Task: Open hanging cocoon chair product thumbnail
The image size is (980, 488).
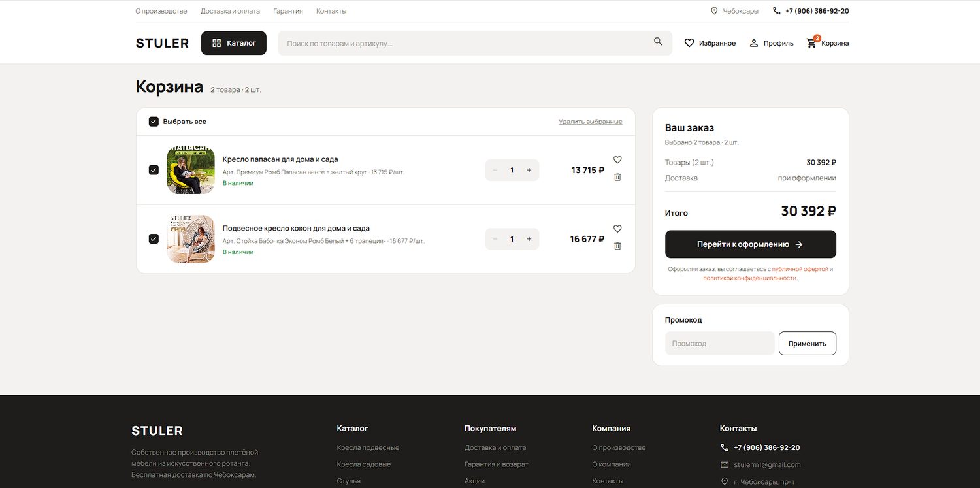Action: coord(191,239)
